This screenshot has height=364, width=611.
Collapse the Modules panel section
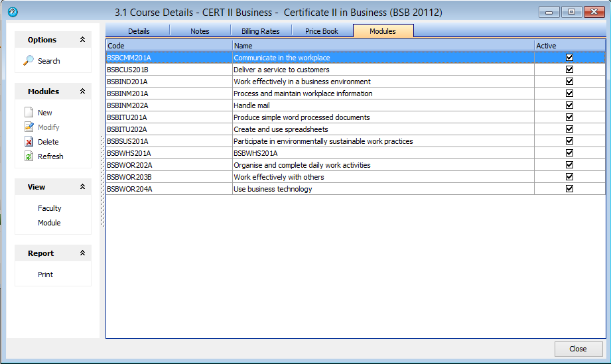82,91
